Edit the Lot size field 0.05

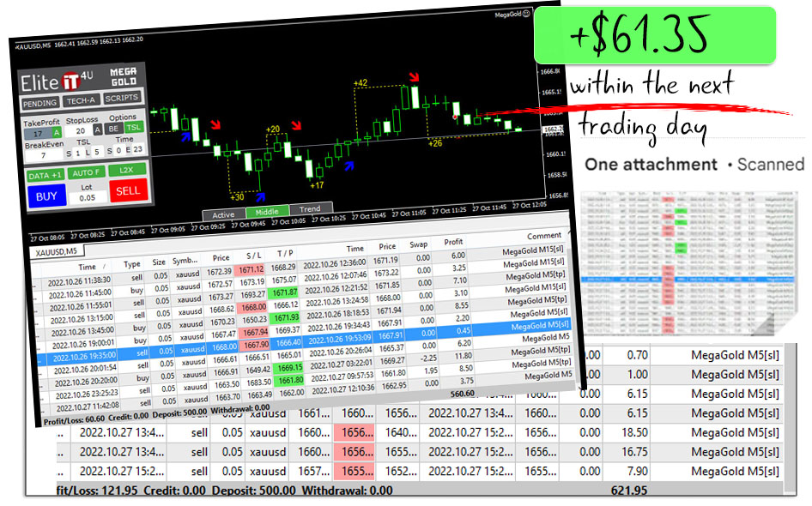[x=87, y=197]
